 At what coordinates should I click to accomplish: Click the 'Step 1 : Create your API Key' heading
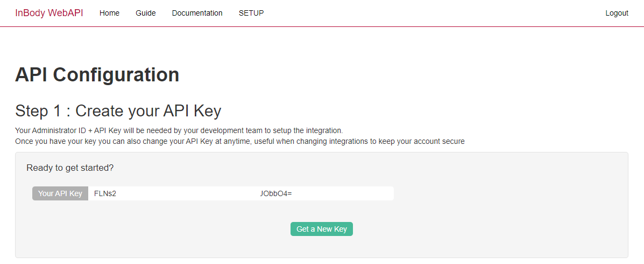(x=118, y=111)
